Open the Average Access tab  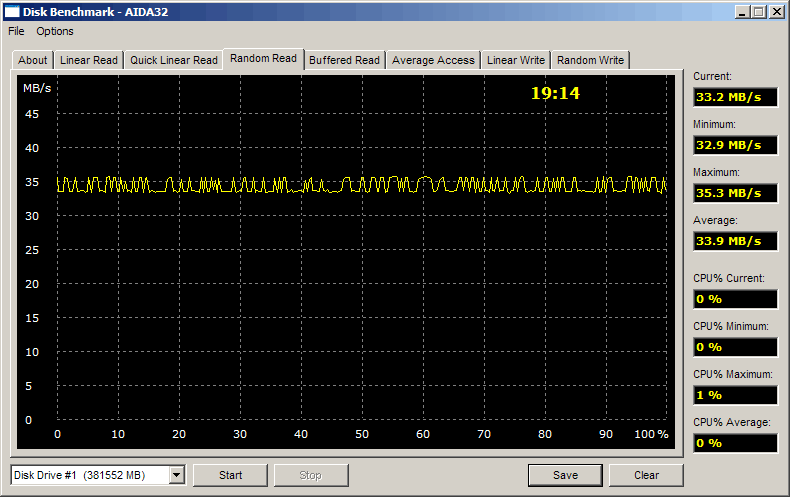(x=433, y=60)
